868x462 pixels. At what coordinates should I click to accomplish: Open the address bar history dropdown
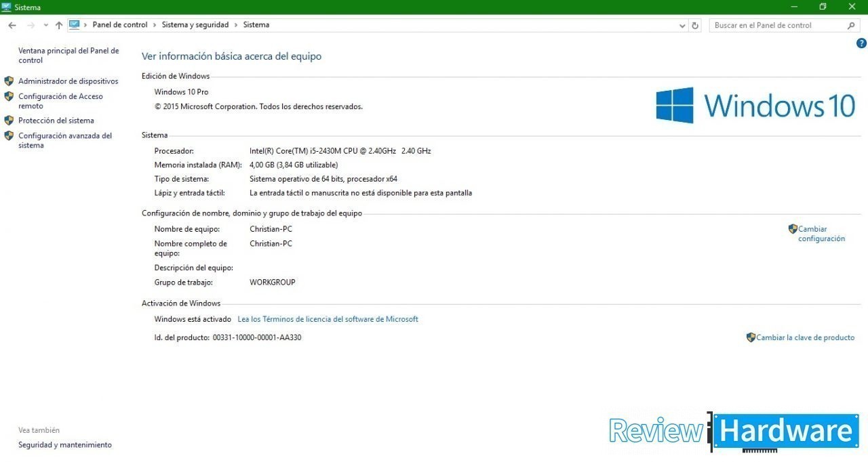point(683,25)
